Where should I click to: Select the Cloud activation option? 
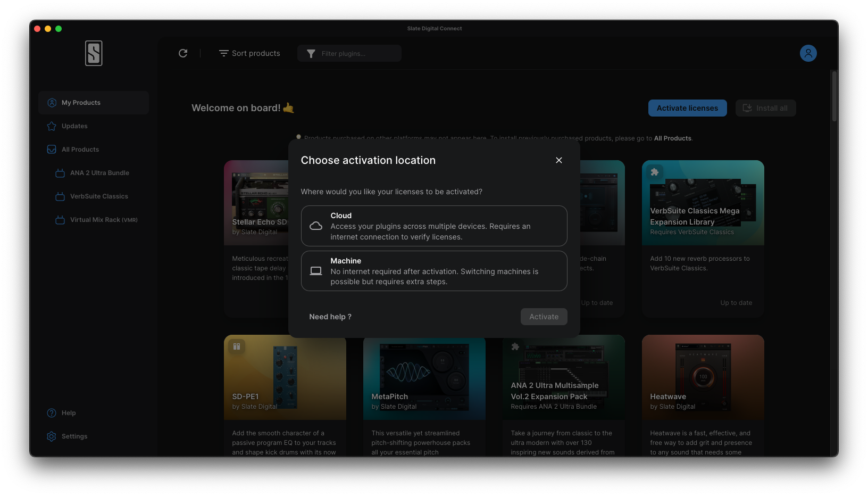[x=434, y=226]
